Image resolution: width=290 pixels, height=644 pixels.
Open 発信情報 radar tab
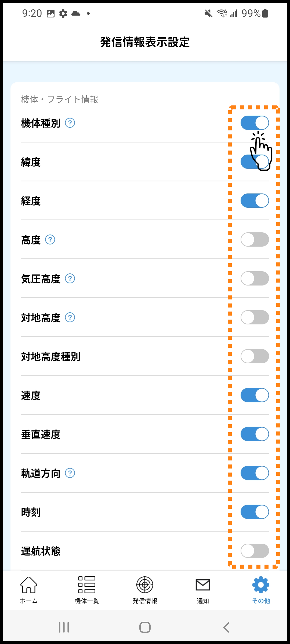pos(145,590)
